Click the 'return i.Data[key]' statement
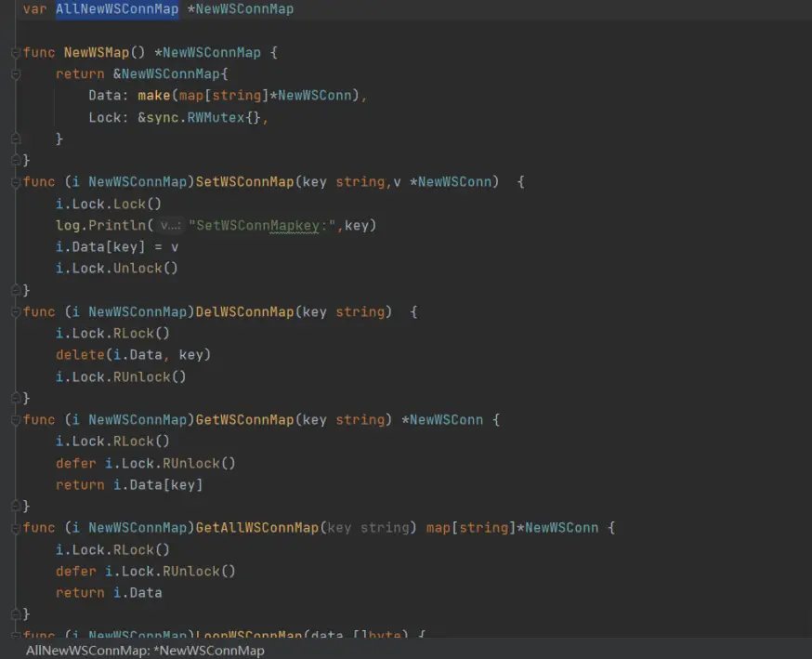This screenshot has height=659, width=812. tap(128, 485)
